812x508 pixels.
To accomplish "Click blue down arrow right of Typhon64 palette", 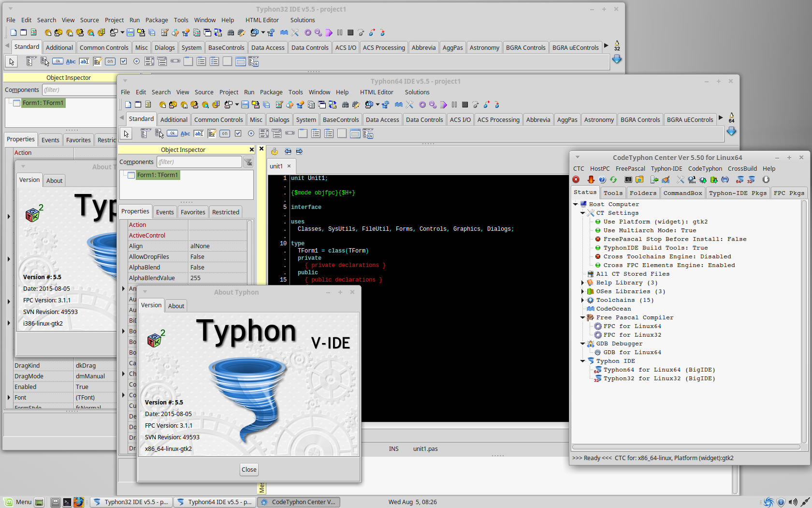I will (x=731, y=131).
